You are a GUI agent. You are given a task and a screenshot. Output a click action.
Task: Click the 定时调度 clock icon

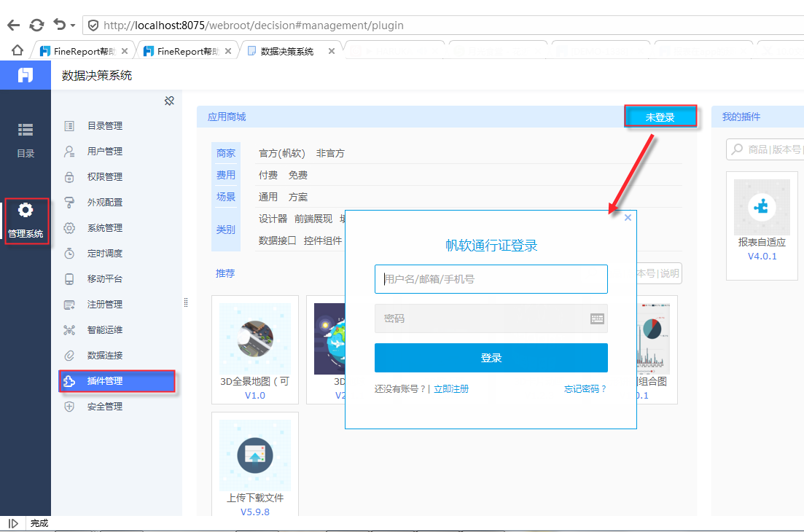click(69, 253)
